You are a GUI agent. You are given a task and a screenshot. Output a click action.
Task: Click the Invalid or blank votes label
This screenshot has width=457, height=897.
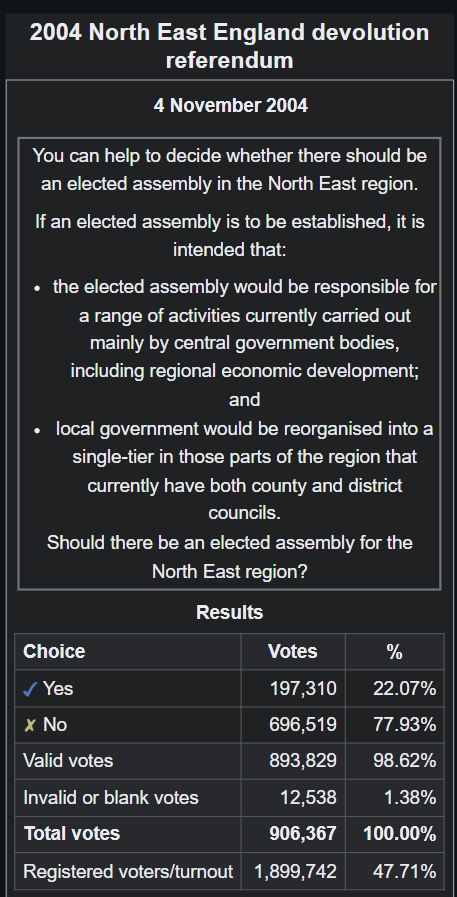point(111,797)
